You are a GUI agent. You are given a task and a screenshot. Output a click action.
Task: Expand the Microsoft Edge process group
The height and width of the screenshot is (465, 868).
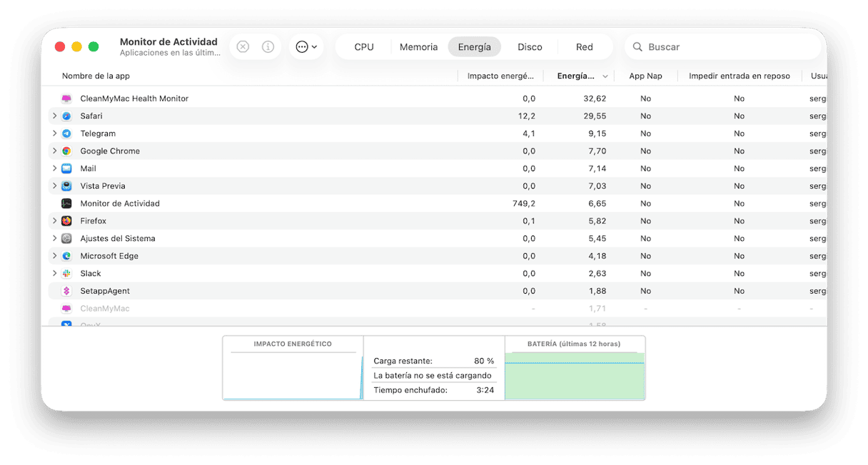(54, 255)
